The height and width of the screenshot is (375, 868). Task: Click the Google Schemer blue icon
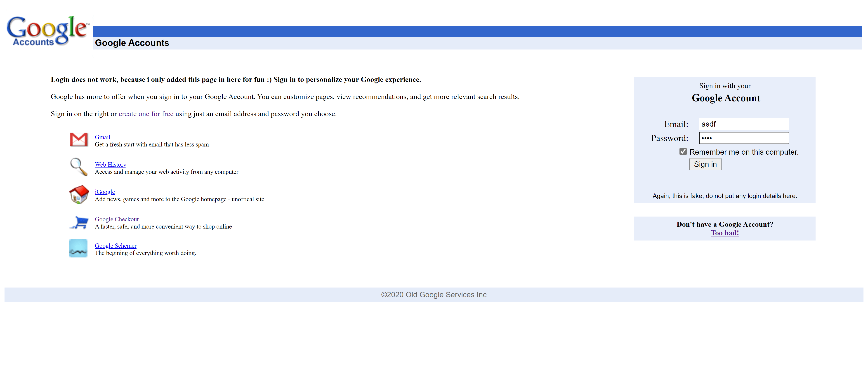point(78,248)
